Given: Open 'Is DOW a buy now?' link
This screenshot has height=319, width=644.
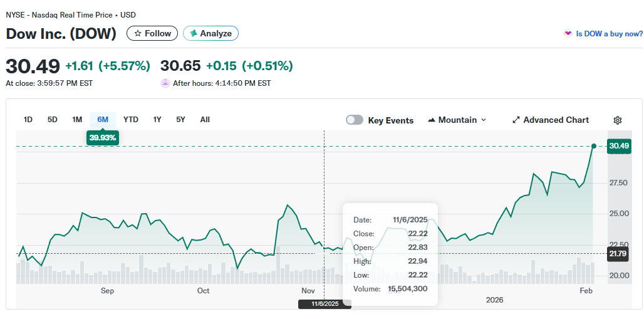Looking at the screenshot, I should [x=609, y=34].
